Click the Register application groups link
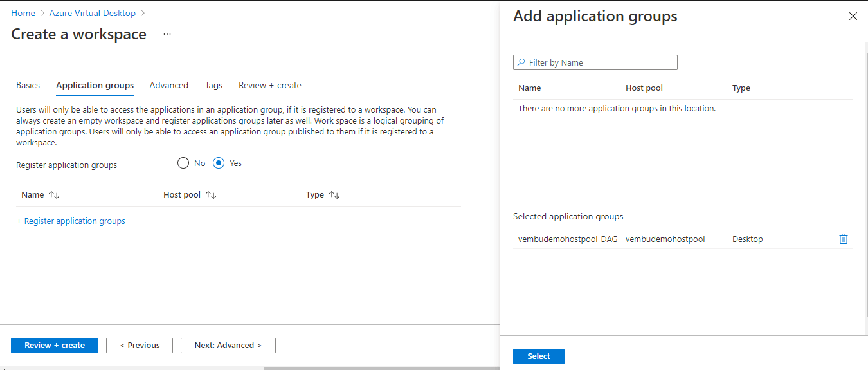 pos(71,221)
